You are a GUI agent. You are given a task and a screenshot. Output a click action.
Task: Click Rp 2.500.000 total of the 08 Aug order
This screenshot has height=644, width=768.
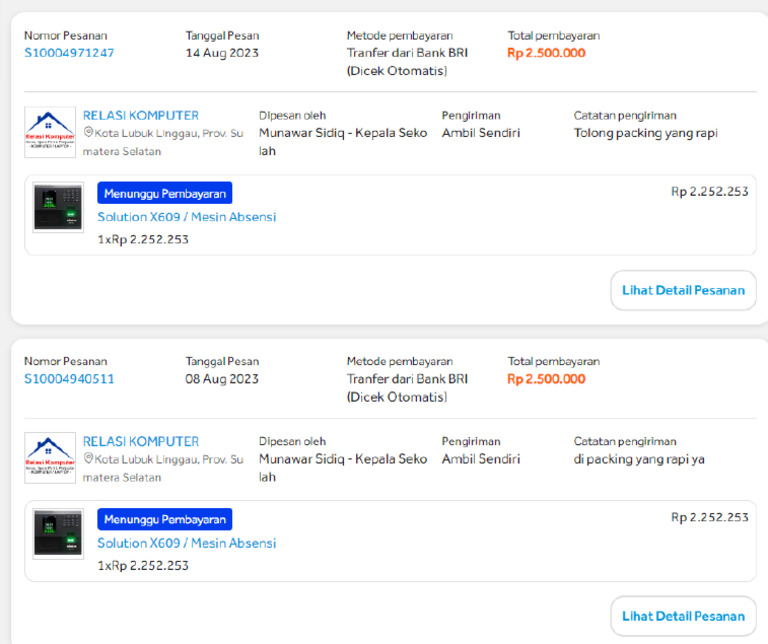546,379
